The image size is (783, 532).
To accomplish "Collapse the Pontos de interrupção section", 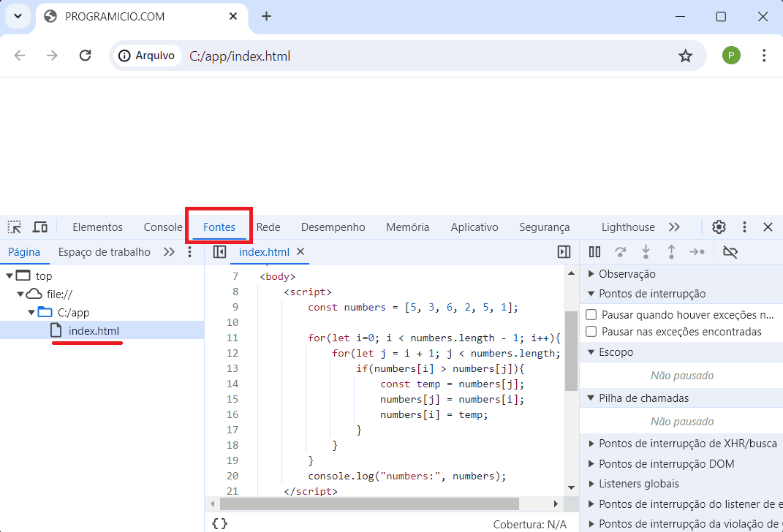I will (591, 294).
